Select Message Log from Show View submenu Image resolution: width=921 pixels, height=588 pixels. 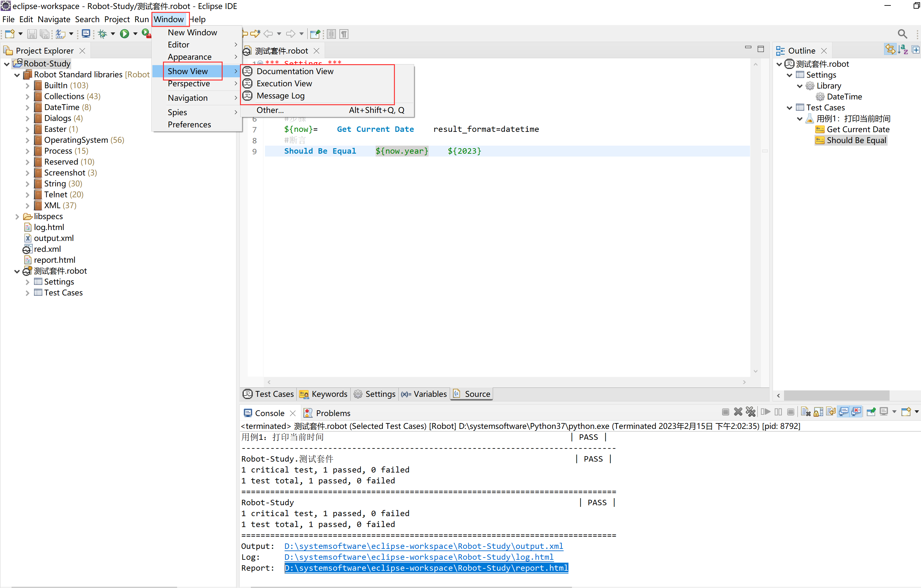[280, 96]
